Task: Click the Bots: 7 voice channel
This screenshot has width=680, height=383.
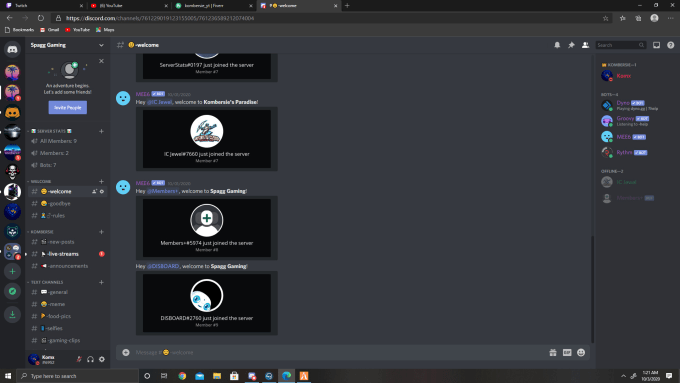Action: click(67, 165)
